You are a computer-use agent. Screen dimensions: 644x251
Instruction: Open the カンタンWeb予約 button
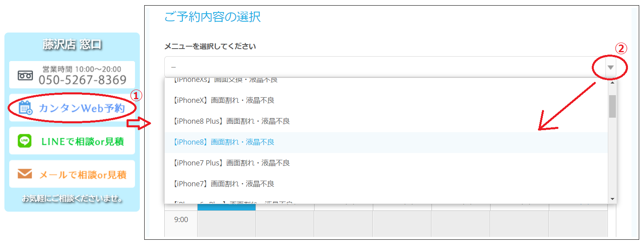point(72,108)
